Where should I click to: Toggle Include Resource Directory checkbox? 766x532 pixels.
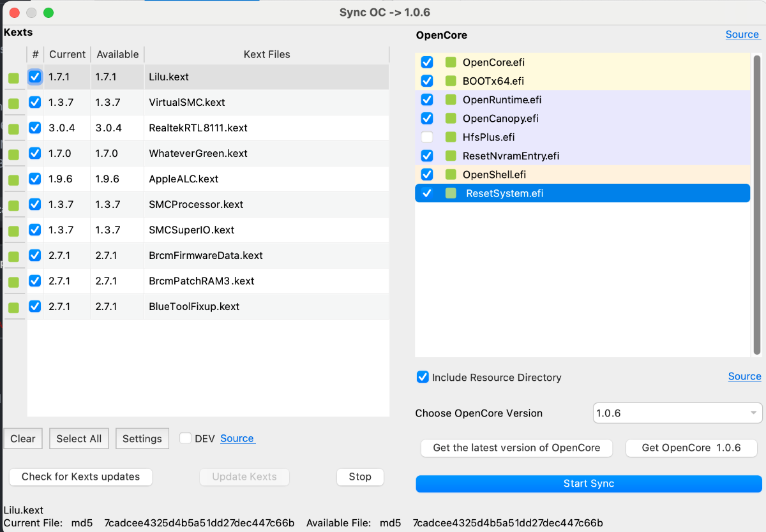point(423,377)
